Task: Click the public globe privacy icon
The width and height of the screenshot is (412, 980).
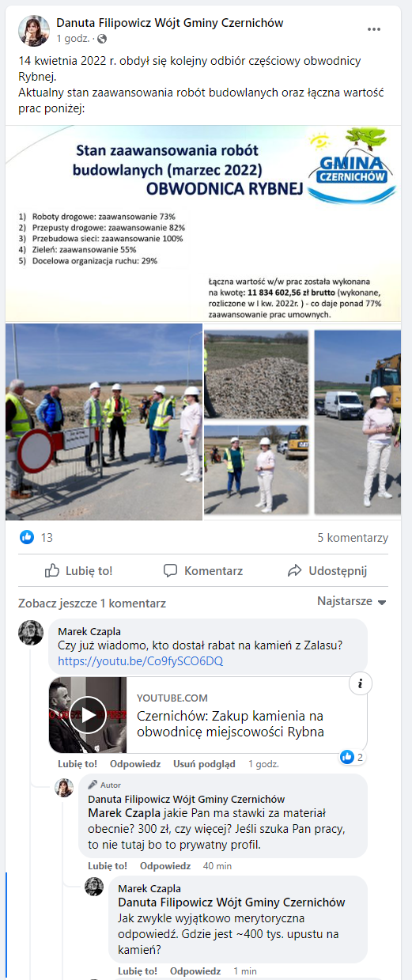Action: (x=102, y=39)
